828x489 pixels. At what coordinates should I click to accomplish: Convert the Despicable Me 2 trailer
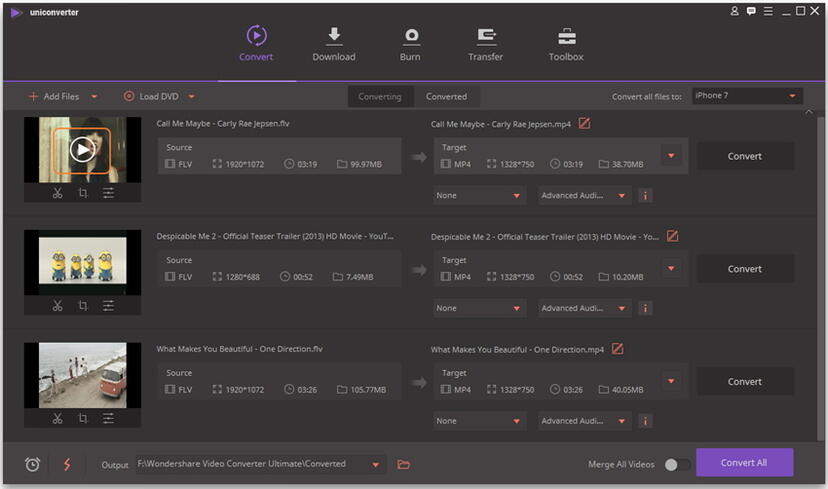click(x=745, y=269)
